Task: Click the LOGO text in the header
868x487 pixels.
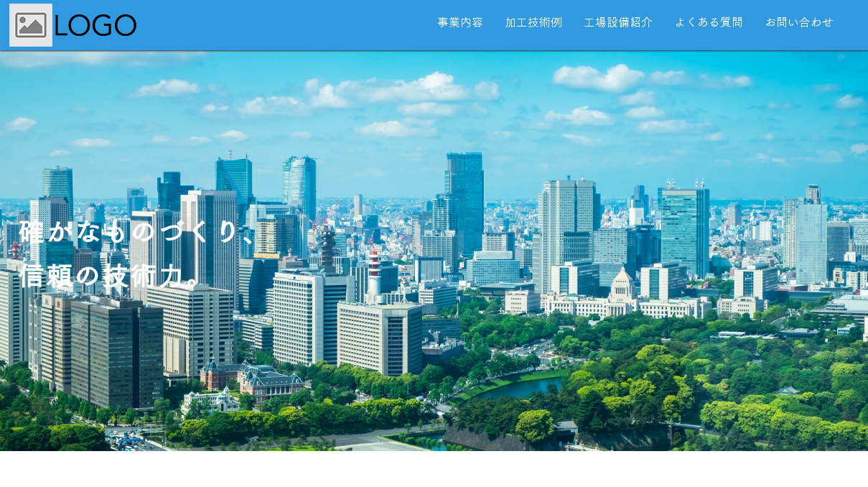Action: [95, 25]
